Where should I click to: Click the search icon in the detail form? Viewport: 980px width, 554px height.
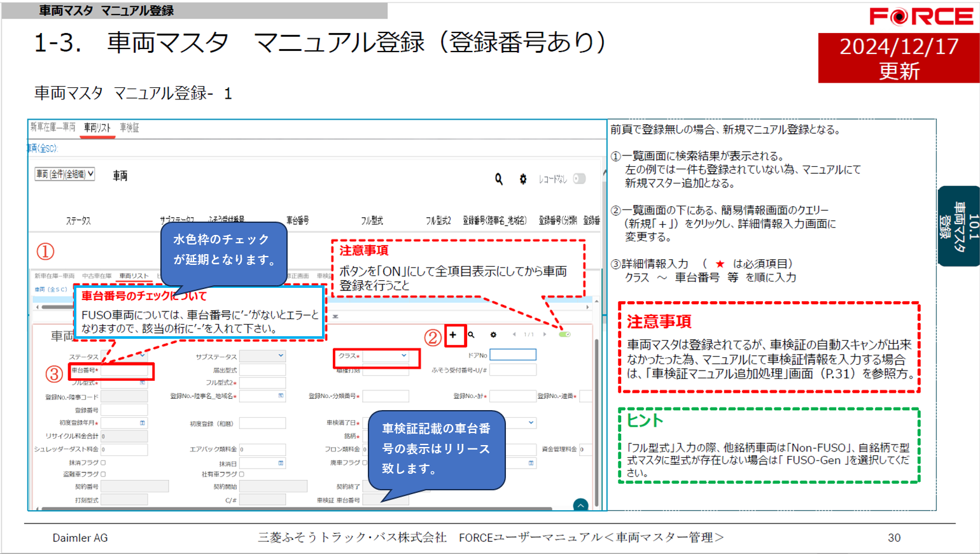[x=472, y=335]
